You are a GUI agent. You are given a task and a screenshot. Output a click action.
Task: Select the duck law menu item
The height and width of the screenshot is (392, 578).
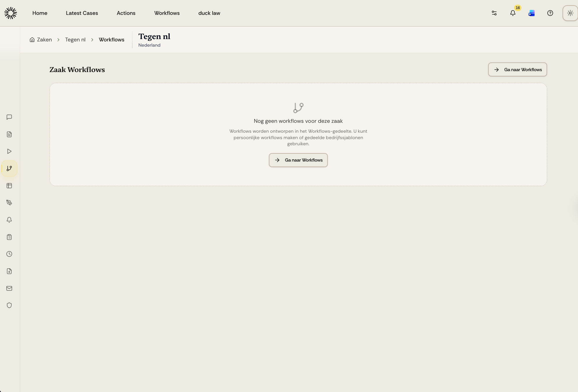pos(209,13)
